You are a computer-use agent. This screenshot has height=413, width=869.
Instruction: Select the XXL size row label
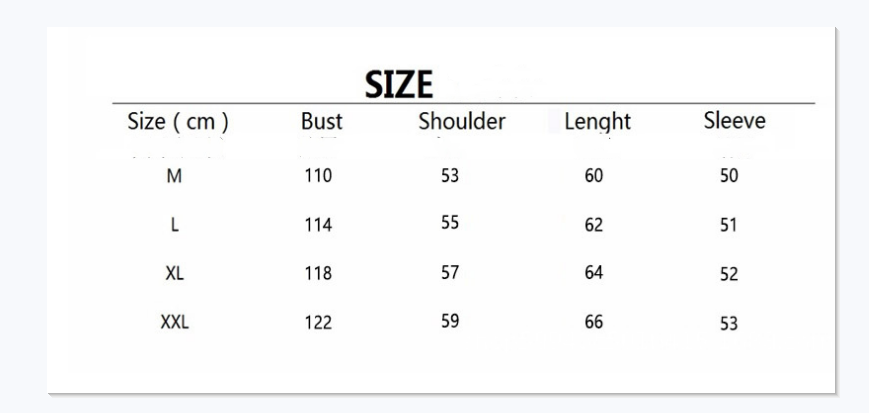click(x=175, y=322)
